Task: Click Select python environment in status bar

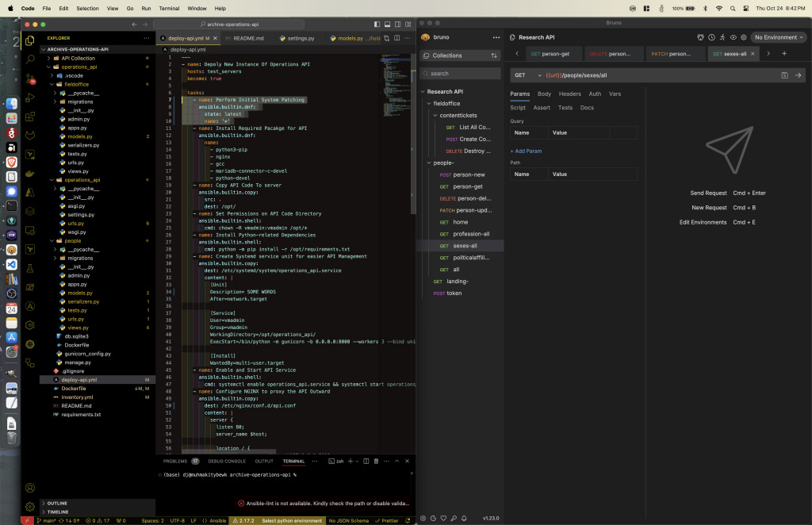Action: (x=292, y=520)
